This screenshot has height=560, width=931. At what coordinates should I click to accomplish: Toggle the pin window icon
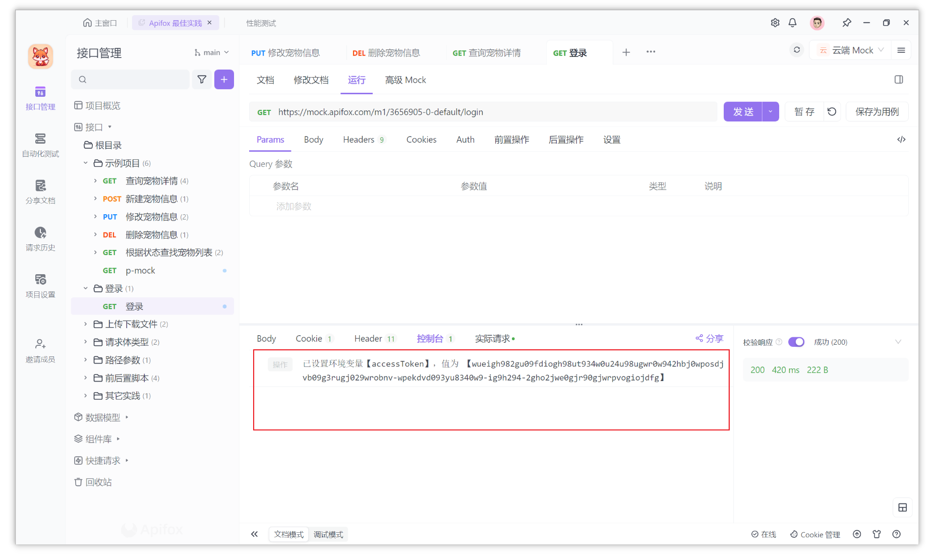847,23
